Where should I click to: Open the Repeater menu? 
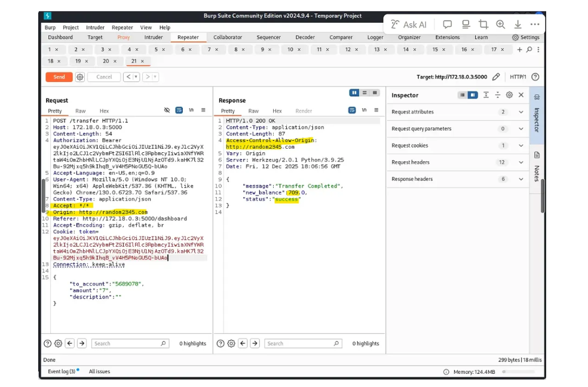click(122, 27)
